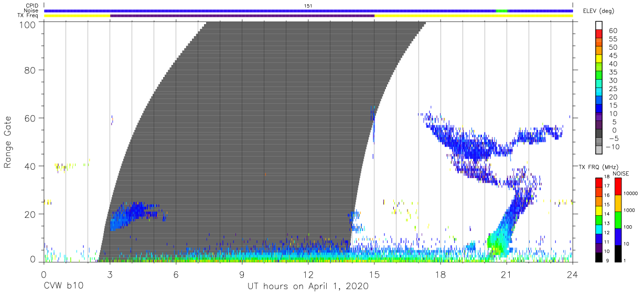The height and width of the screenshot is (297, 644).
Task: Select the purple segment of the TX Freq bar
Action: [x=242, y=16]
